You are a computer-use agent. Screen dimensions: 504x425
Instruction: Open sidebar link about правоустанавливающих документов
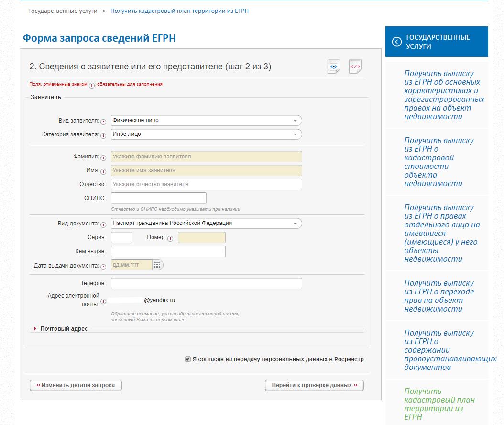pos(450,350)
